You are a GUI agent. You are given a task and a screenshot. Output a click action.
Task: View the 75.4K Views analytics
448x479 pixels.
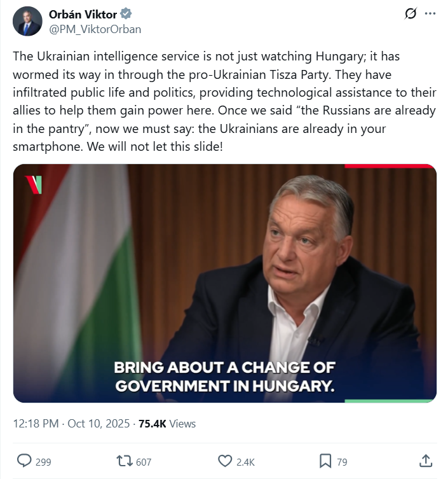click(x=168, y=424)
